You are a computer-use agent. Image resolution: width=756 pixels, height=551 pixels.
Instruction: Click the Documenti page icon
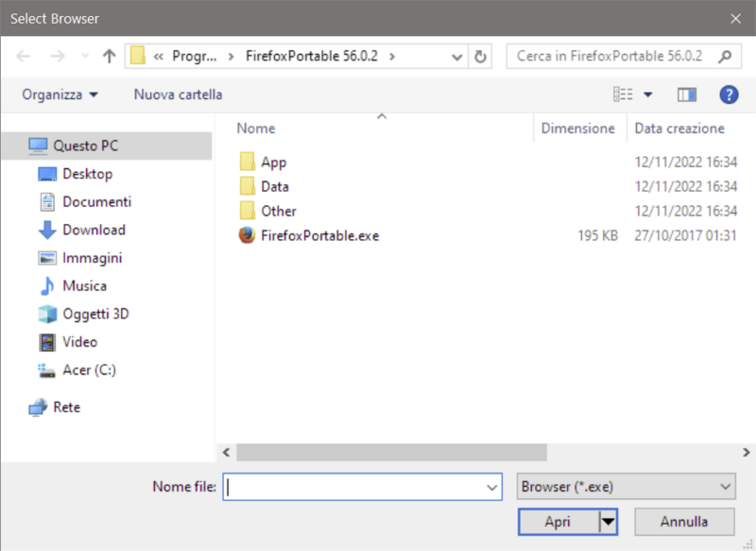[47, 202]
